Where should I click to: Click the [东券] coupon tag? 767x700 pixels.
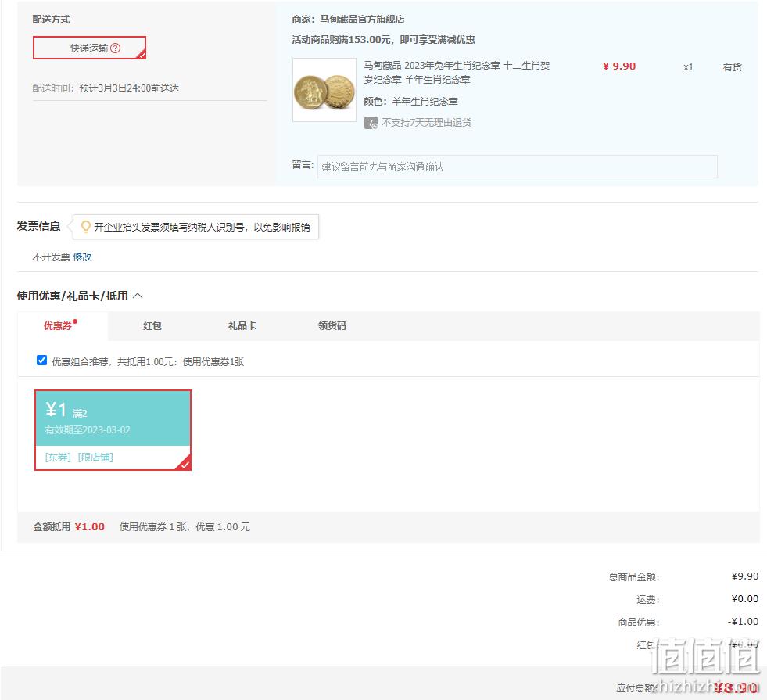tap(58, 457)
